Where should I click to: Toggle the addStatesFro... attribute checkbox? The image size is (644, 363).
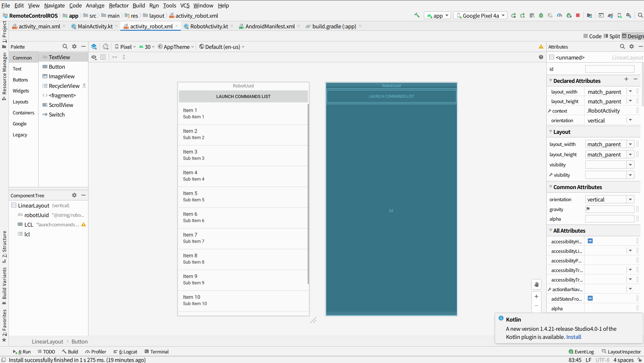590,298
